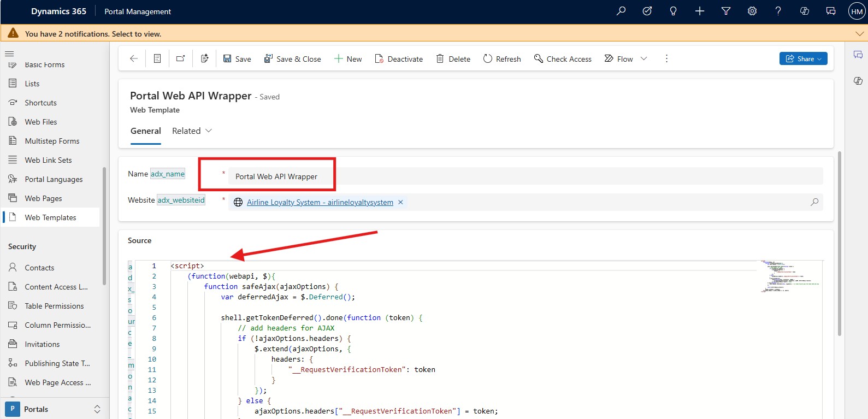Open the Airline Loyalty System website link
Viewport: 868px width, 419px height.
(320, 202)
